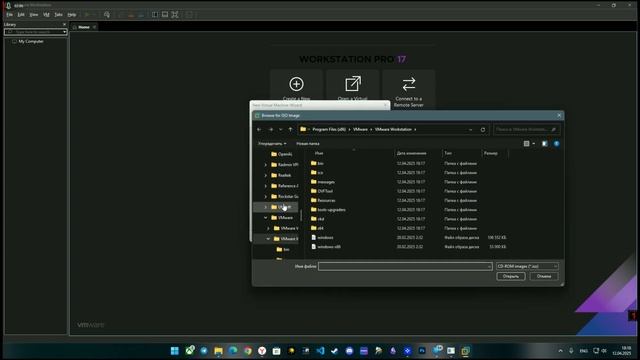Click the file name input field
Viewport: 640px width, 360px height.
coord(405,267)
